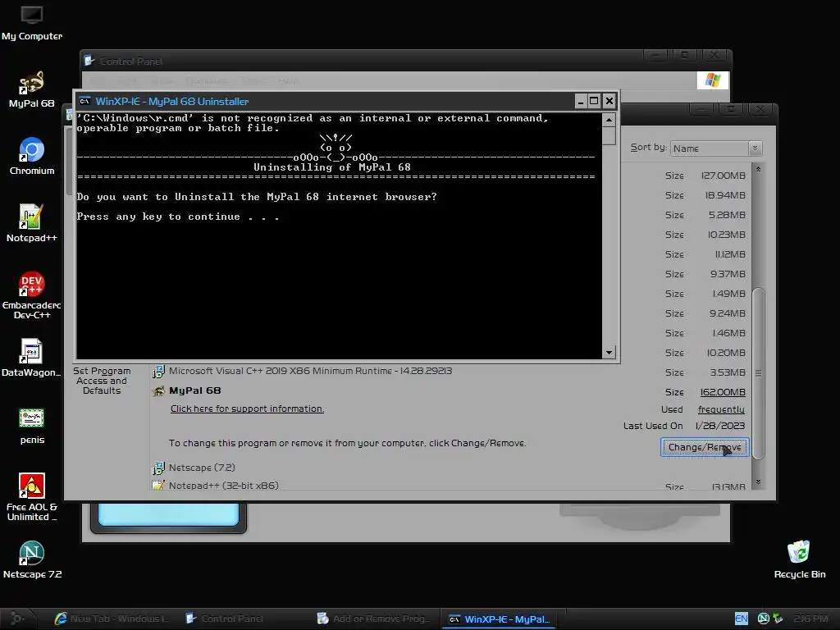Image resolution: width=840 pixels, height=630 pixels.
Task: Switch to New Tab - Windows IE taskbar item
Action: pyautogui.click(x=112, y=619)
